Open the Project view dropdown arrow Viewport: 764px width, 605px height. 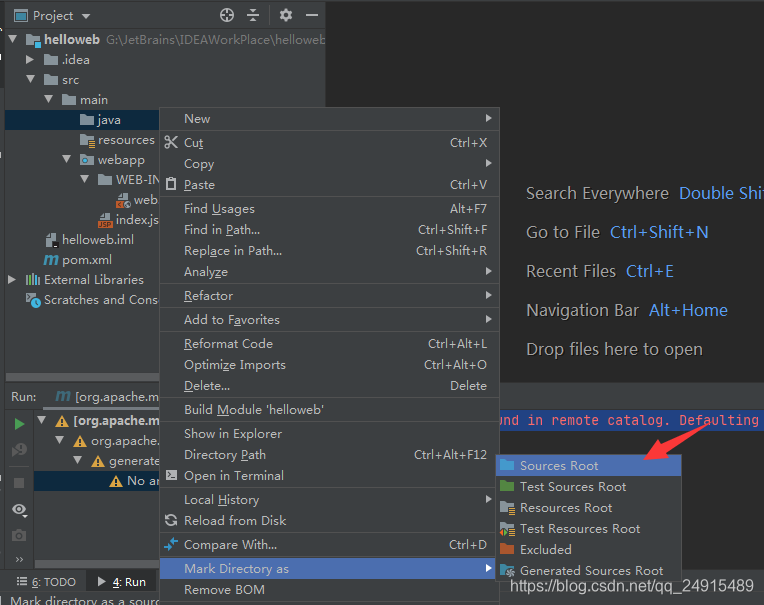click(86, 16)
